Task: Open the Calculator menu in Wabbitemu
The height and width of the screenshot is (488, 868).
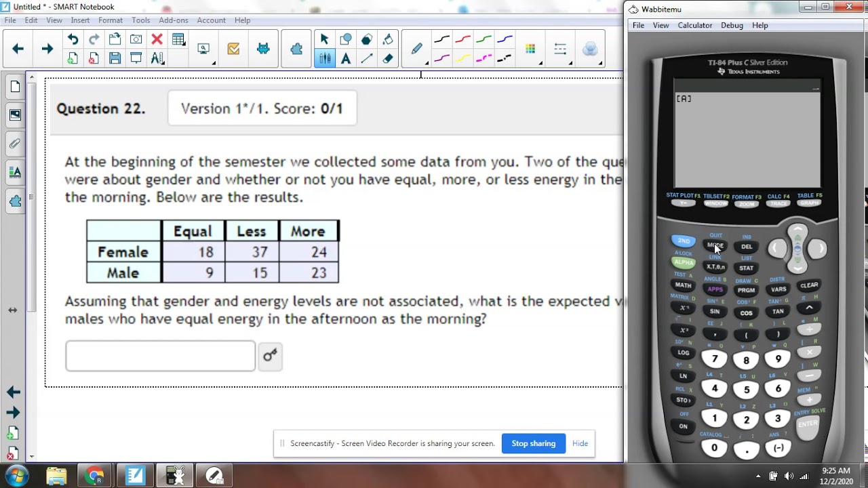Action: 695,25
